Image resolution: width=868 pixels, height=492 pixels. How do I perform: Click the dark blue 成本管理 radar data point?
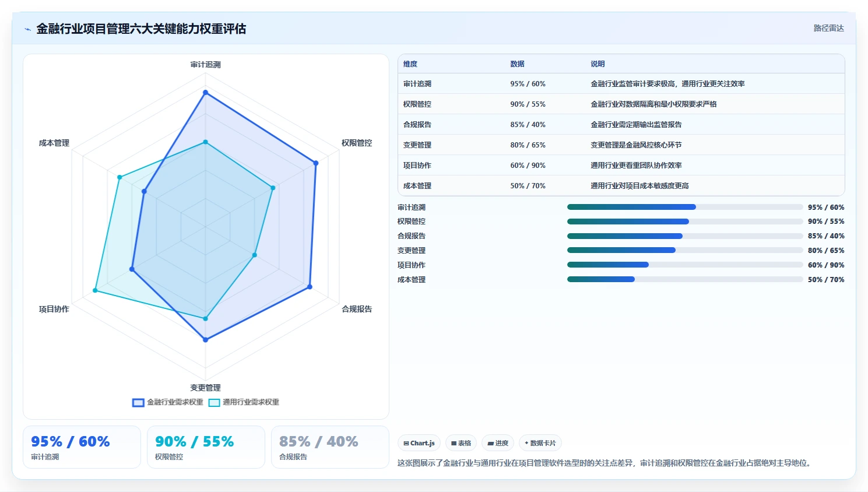click(x=144, y=191)
